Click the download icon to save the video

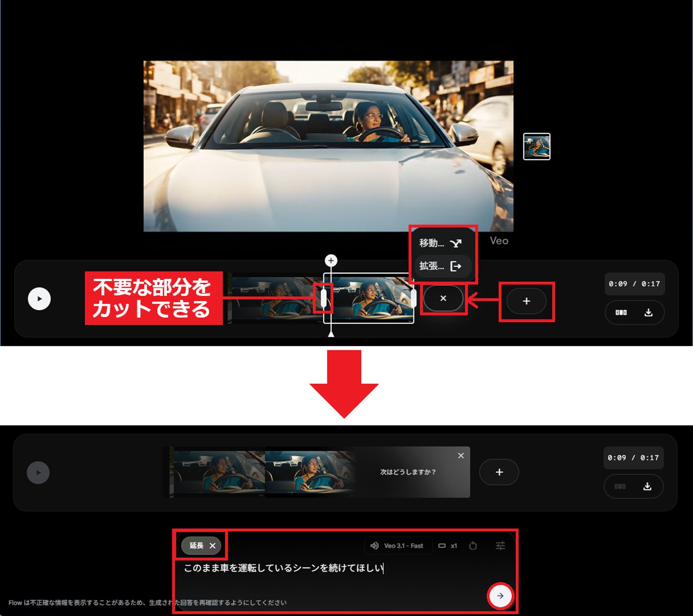pyautogui.click(x=649, y=312)
